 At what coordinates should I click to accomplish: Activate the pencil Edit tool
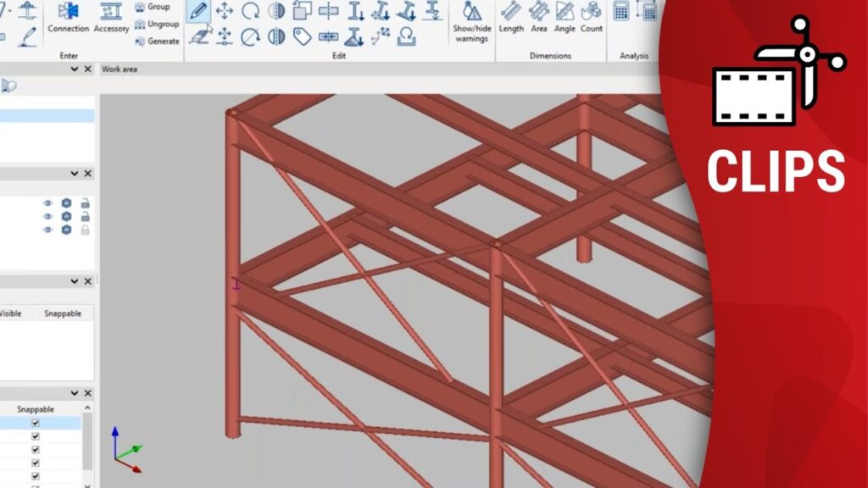pos(198,11)
